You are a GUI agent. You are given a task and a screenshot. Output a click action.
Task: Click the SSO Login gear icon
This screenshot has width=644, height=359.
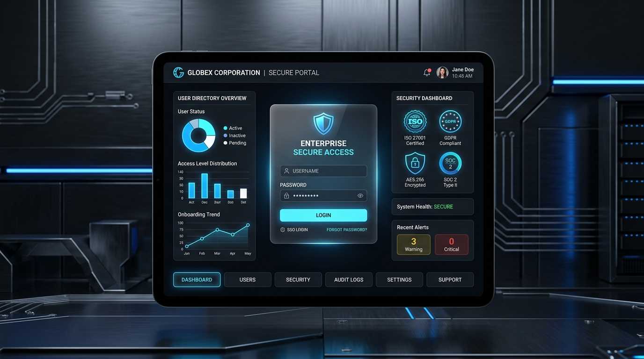pos(283,230)
